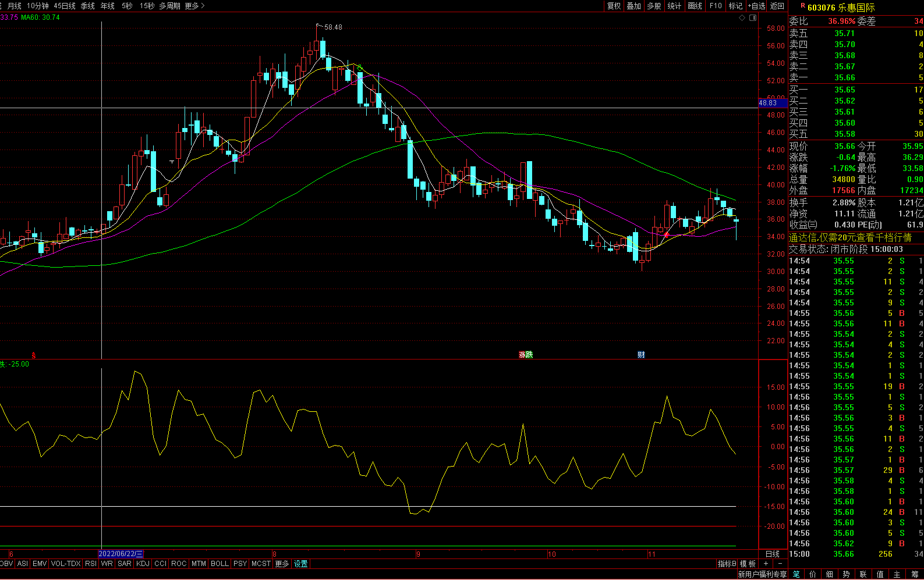Click the plus button to add indicator pane
The image size is (924, 580).
pos(766,564)
